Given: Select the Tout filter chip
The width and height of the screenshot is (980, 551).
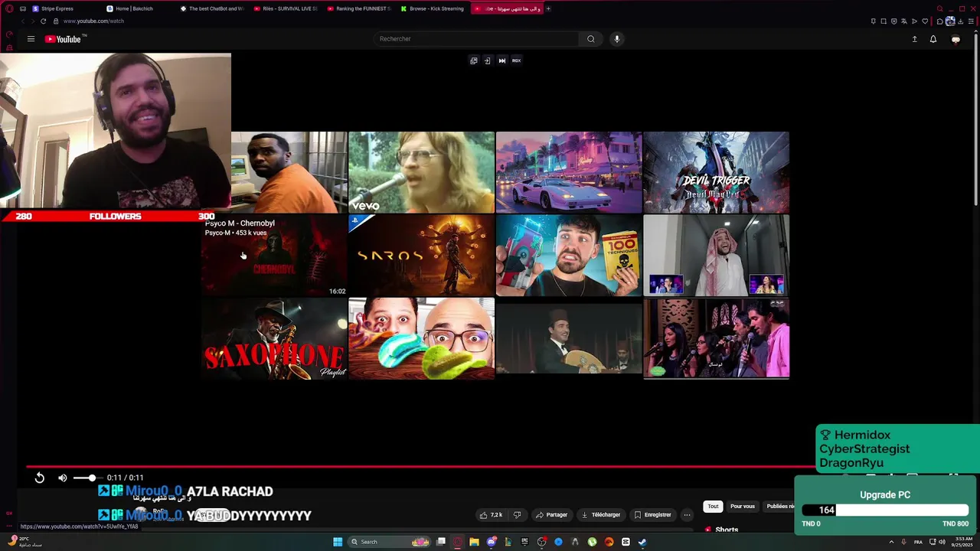Looking at the screenshot, I should pos(713,507).
